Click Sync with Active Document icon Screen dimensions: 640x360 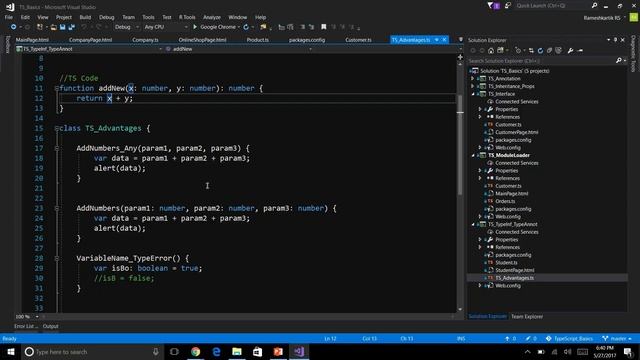pyautogui.click(x=531, y=51)
